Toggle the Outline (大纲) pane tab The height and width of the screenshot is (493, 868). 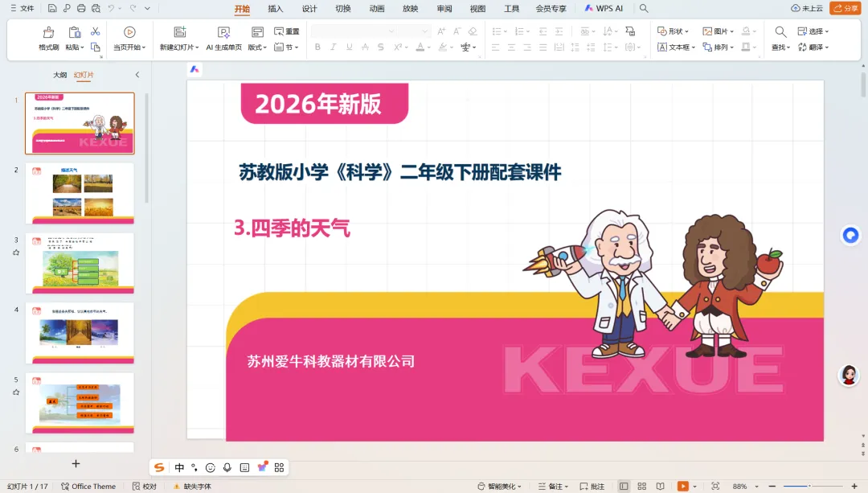click(x=59, y=75)
